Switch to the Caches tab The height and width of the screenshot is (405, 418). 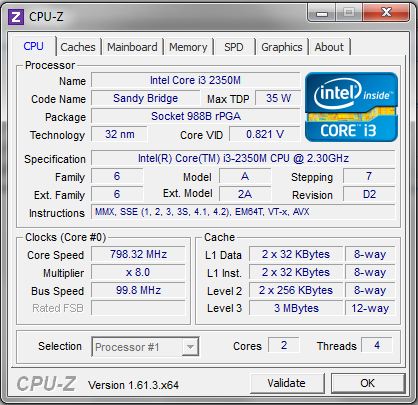pos(78,47)
